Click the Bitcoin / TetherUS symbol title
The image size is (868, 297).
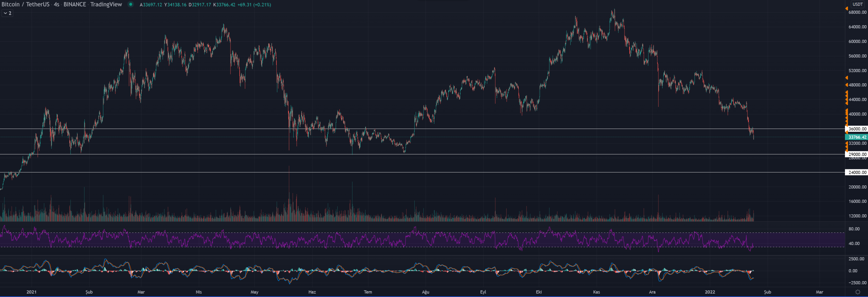25,4
